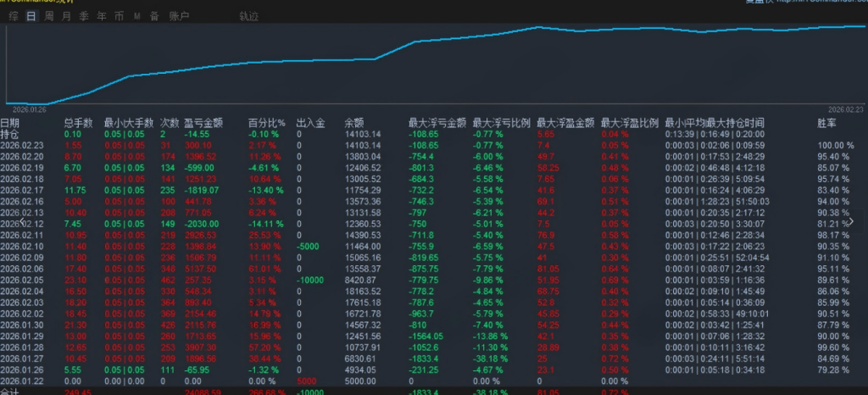
Task: Click the left arrow beside 2026.02.12
Action: (x=22, y=221)
